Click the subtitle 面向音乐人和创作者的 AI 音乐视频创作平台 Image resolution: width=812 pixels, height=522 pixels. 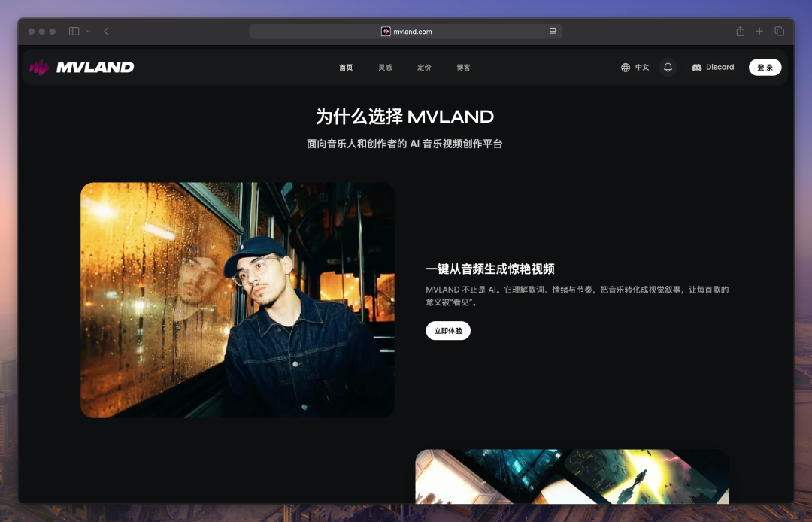(405, 144)
